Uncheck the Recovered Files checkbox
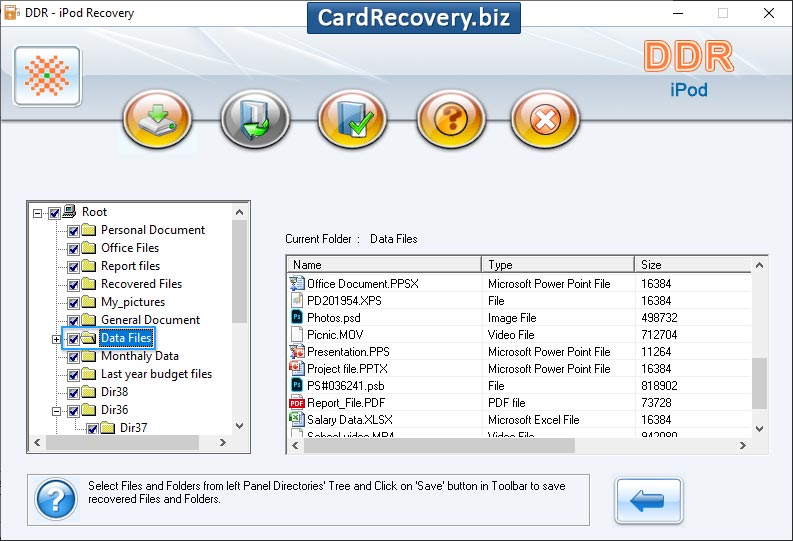Viewport: 793px width, 541px height. tap(73, 285)
